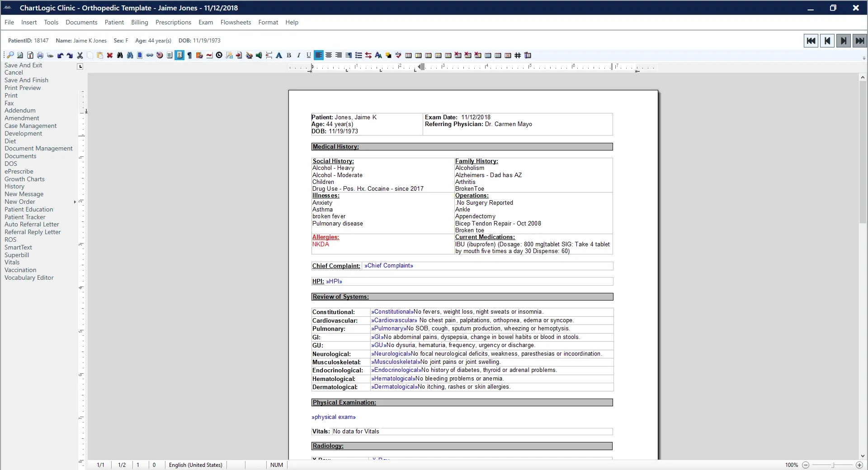Select the Cut tool in the toolbar
The width and height of the screenshot is (868, 470).
(80, 55)
